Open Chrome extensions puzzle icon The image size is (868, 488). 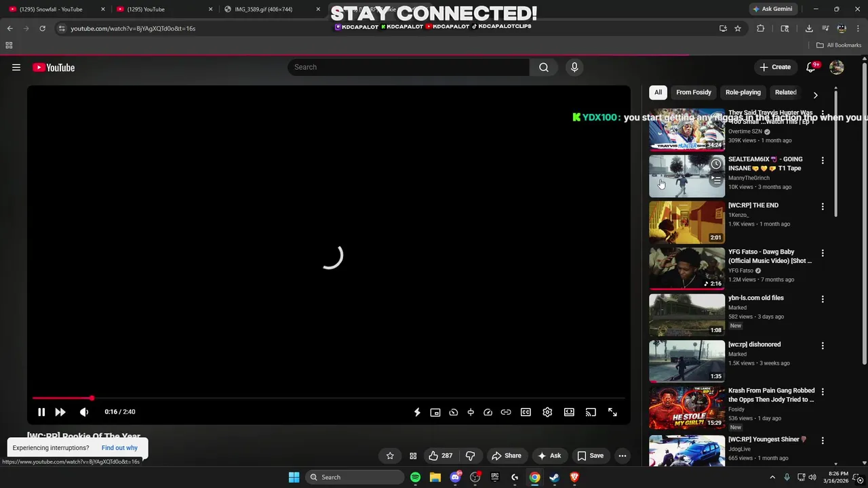[760, 28]
